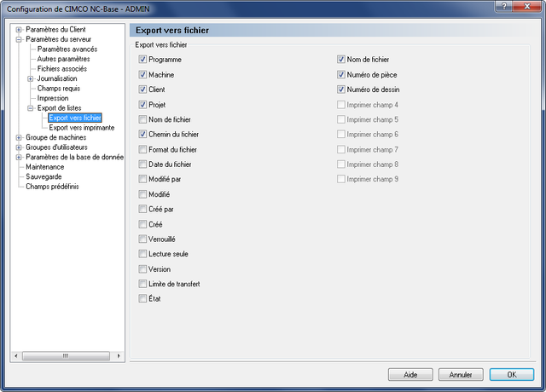The image size is (546, 392).
Task: Enable the Modifié par checkbox
Action: click(142, 179)
